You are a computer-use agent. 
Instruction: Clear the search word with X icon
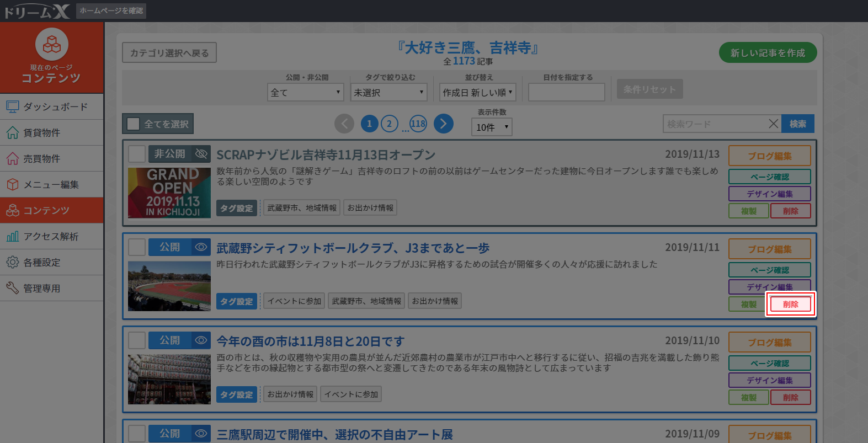[x=774, y=124]
